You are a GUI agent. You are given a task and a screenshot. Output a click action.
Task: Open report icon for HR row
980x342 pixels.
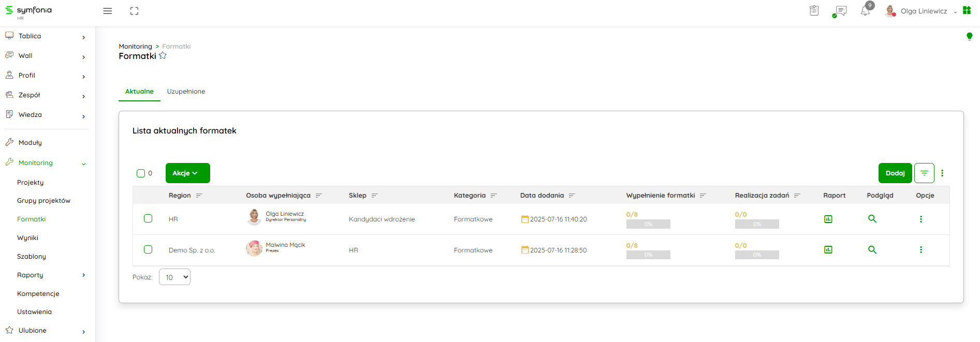coord(828,219)
